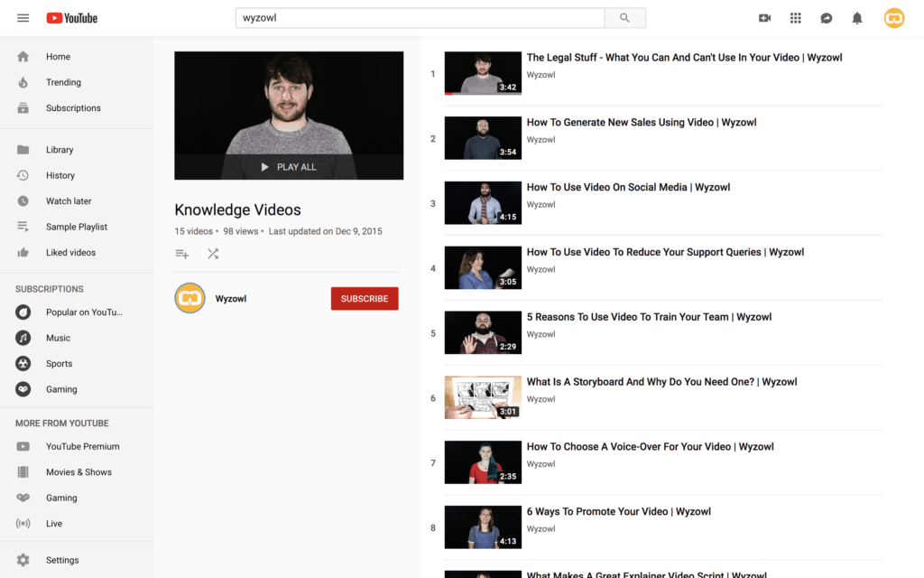Click thumbnail of video with 4:13 duration

[483, 527]
